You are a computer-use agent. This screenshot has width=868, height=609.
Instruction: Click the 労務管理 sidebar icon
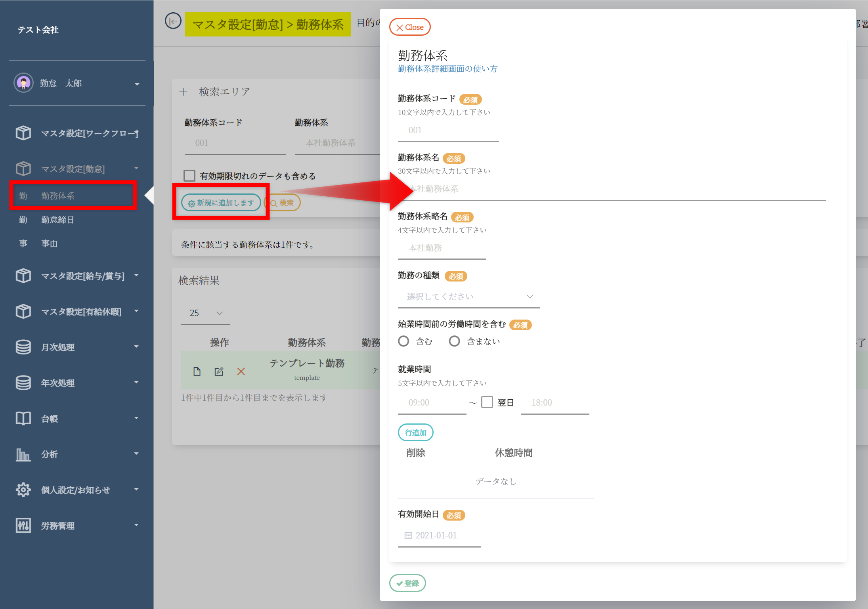(23, 526)
